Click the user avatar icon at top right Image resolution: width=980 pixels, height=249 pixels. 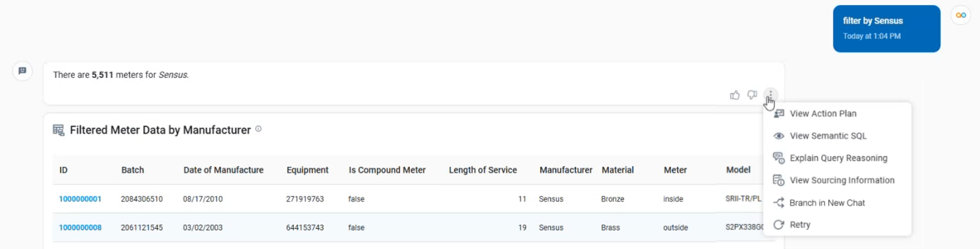tap(961, 16)
